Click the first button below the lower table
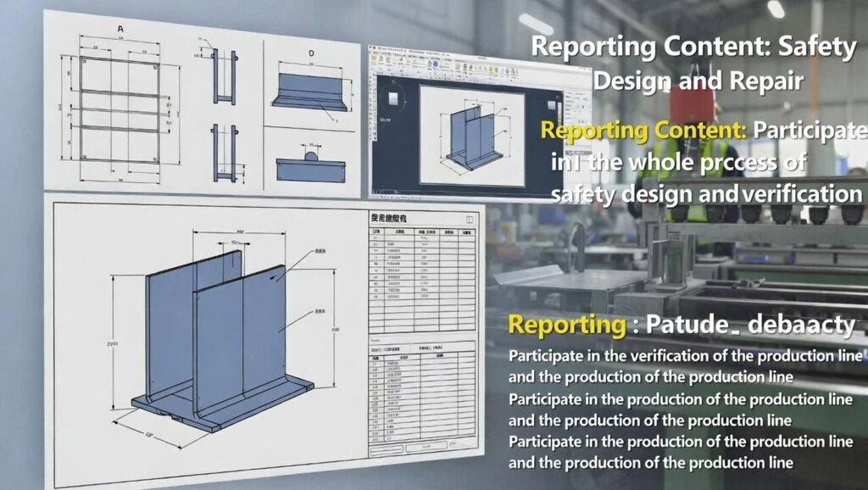This screenshot has width=868, height=490. 386,446
